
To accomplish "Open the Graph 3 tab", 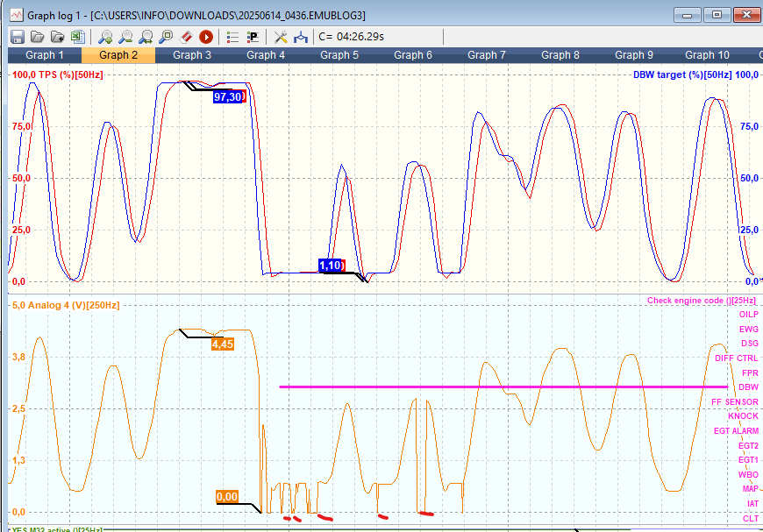I will [x=192, y=55].
